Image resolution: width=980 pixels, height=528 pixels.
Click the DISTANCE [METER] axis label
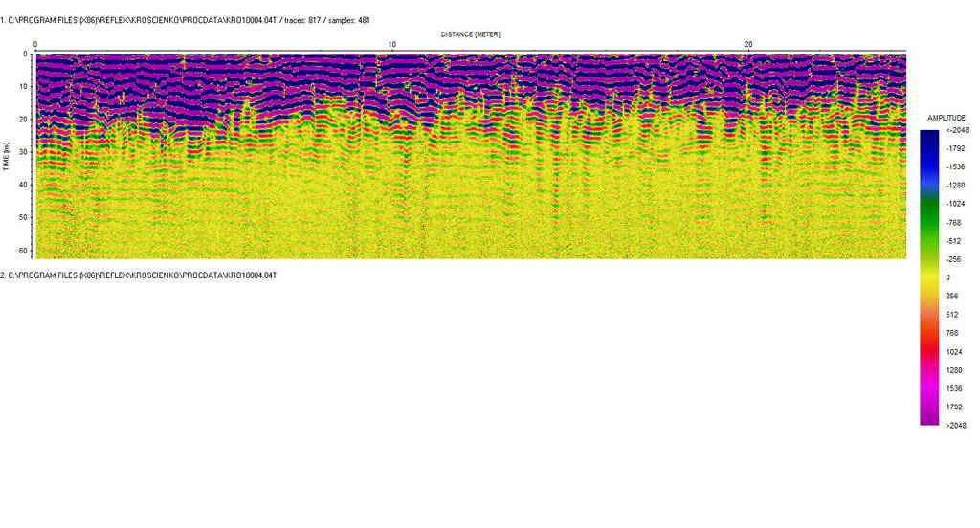(x=470, y=34)
